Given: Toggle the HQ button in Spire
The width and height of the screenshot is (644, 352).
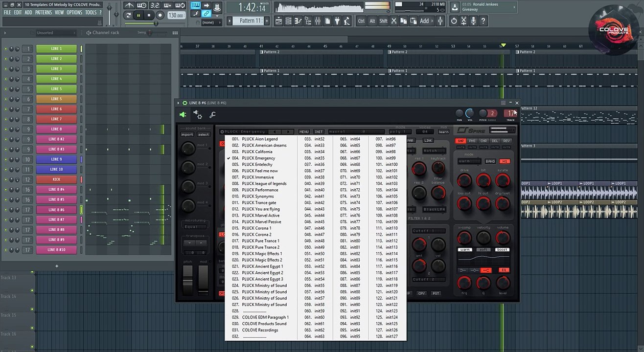Looking at the screenshot, I should tap(505, 161).
